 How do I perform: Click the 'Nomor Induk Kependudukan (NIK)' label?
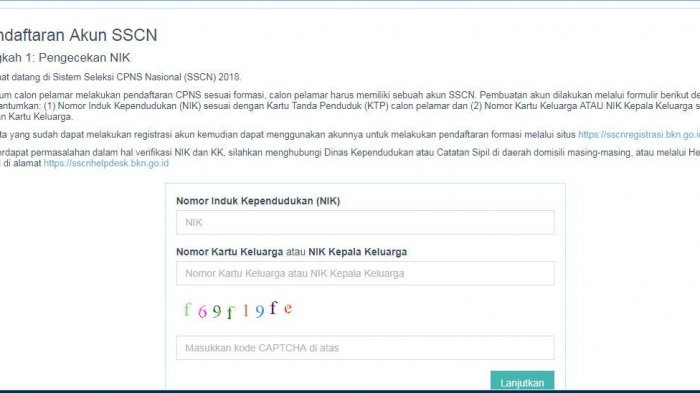coord(258,201)
